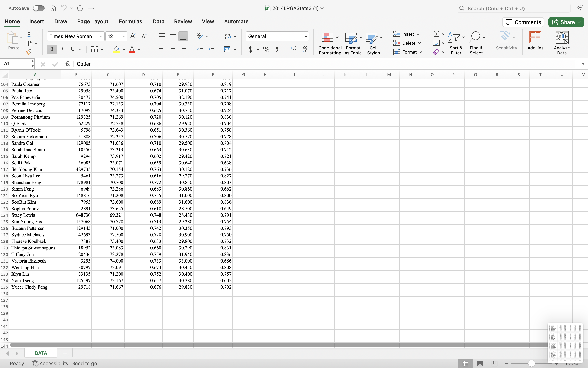Toggle Bold formatting

[52, 49]
